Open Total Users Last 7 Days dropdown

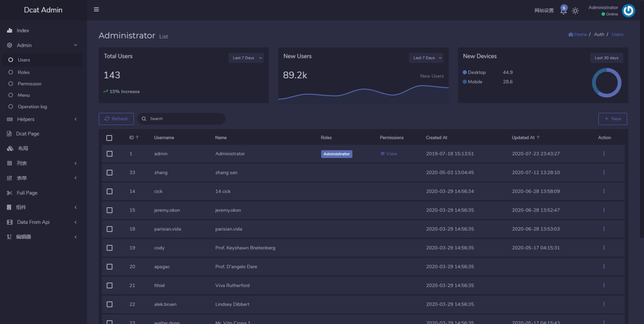pos(246,58)
